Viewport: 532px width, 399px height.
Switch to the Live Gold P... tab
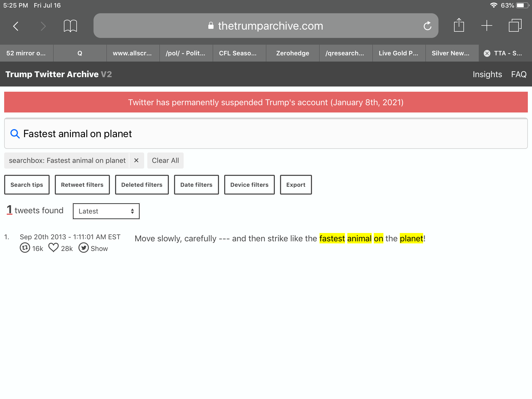tap(399, 53)
